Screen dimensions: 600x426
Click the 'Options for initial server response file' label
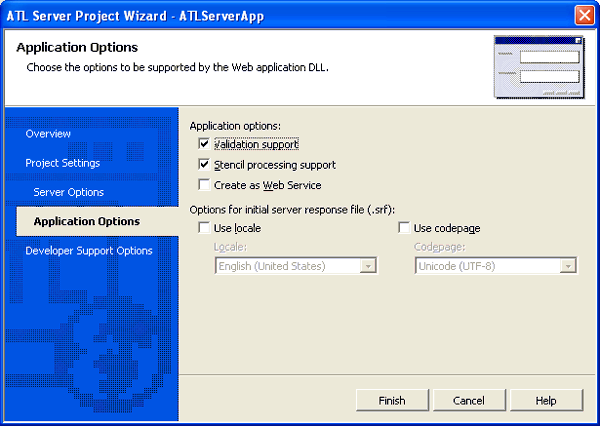tap(293, 208)
